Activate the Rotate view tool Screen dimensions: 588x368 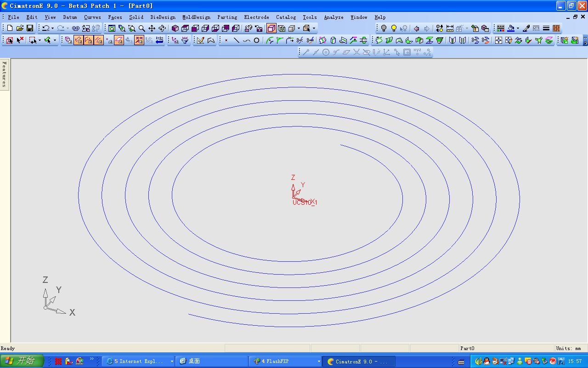(x=162, y=29)
